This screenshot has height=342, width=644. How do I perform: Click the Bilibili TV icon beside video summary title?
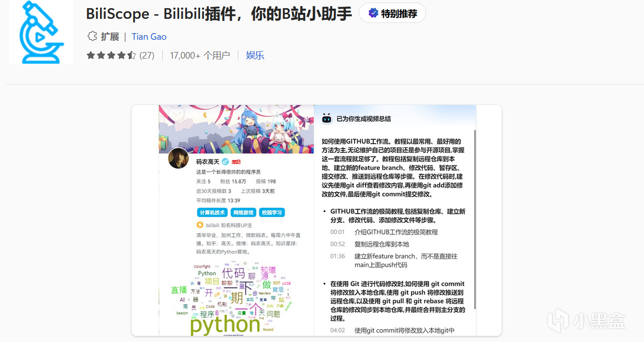[x=327, y=118]
